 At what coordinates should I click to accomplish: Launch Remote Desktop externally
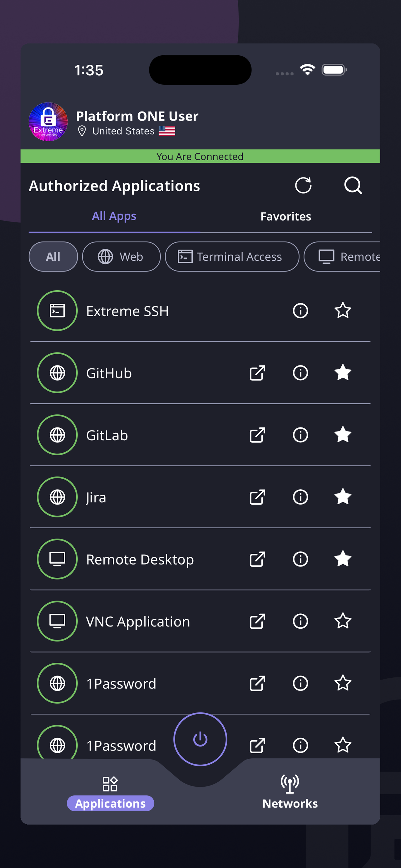[258, 559]
